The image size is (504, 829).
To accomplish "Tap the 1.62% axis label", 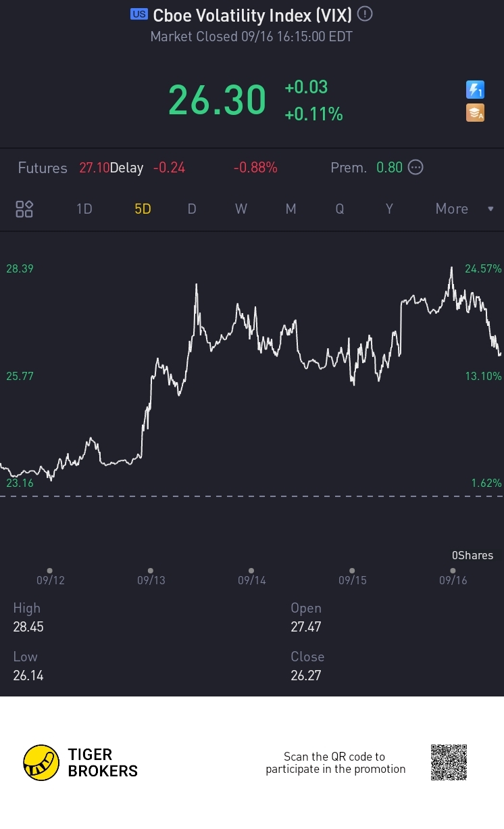I will [x=486, y=483].
